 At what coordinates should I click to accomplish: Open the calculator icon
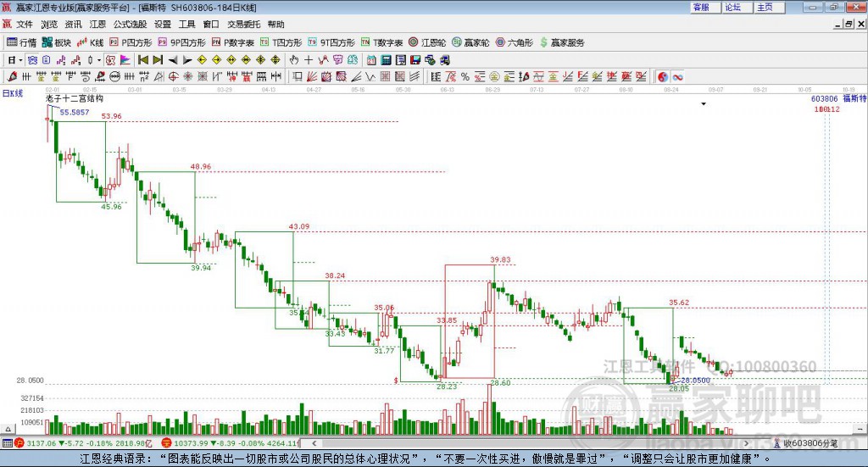click(x=387, y=60)
